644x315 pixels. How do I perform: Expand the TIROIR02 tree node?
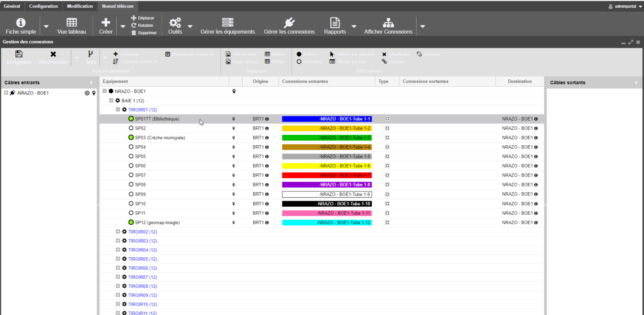click(118, 232)
